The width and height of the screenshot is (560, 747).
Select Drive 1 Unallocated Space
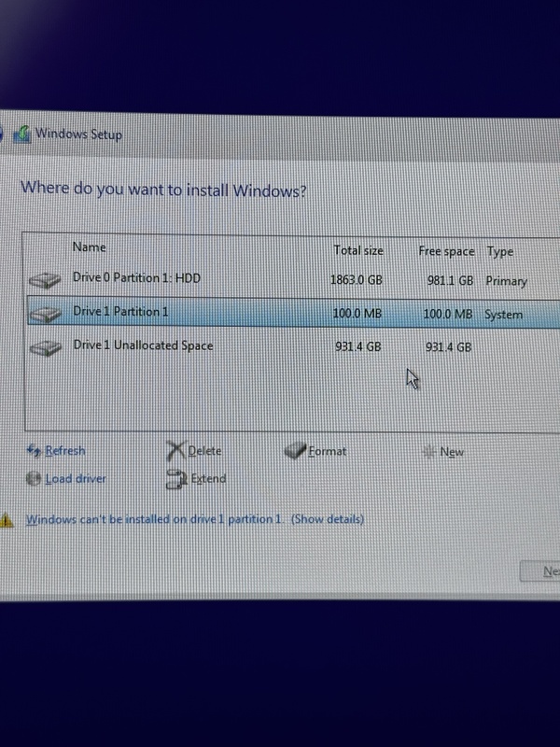click(293, 346)
